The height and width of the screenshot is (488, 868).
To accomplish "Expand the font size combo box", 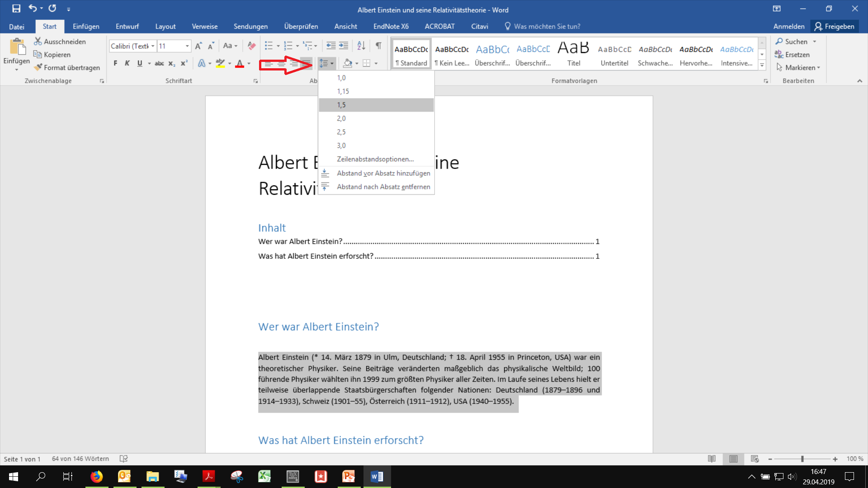I will [187, 46].
